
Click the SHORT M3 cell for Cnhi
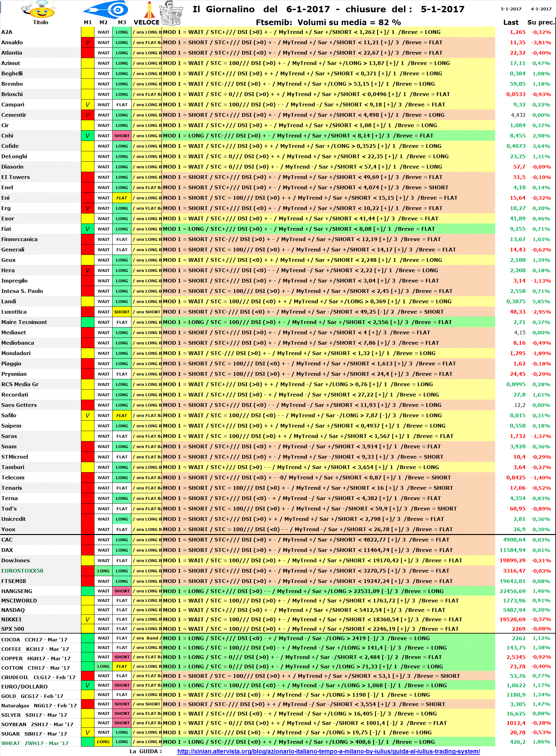(x=122, y=136)
